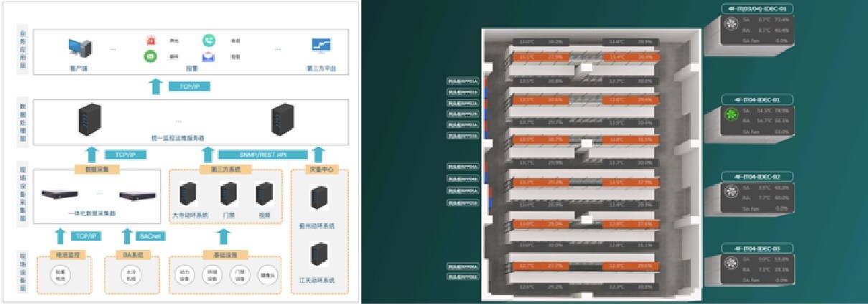This screenshot has width=868, height=304.
Task: Click the green SMS message icon
Action: point(151,57)
